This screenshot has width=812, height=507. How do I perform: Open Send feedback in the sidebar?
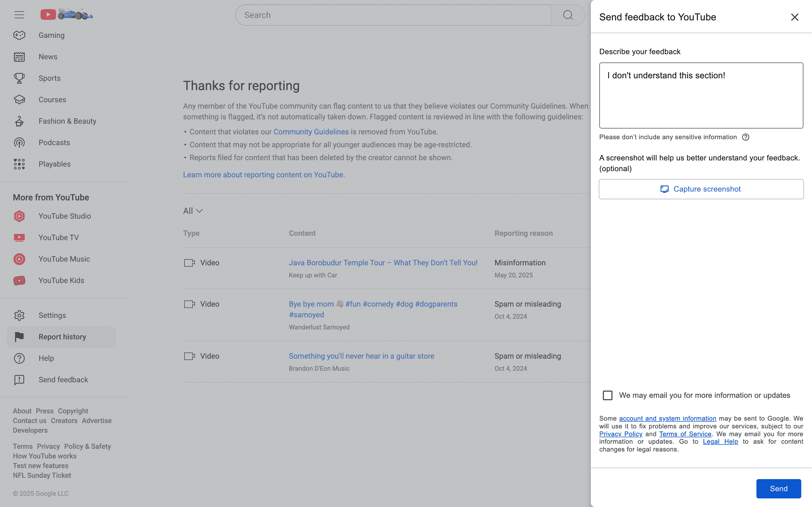click(63, 380)
